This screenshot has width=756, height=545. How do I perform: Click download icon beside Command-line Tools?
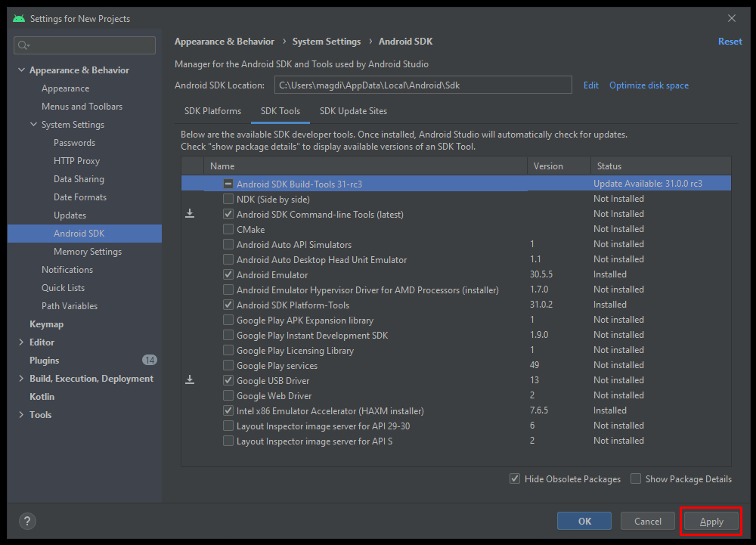[190, 213]
